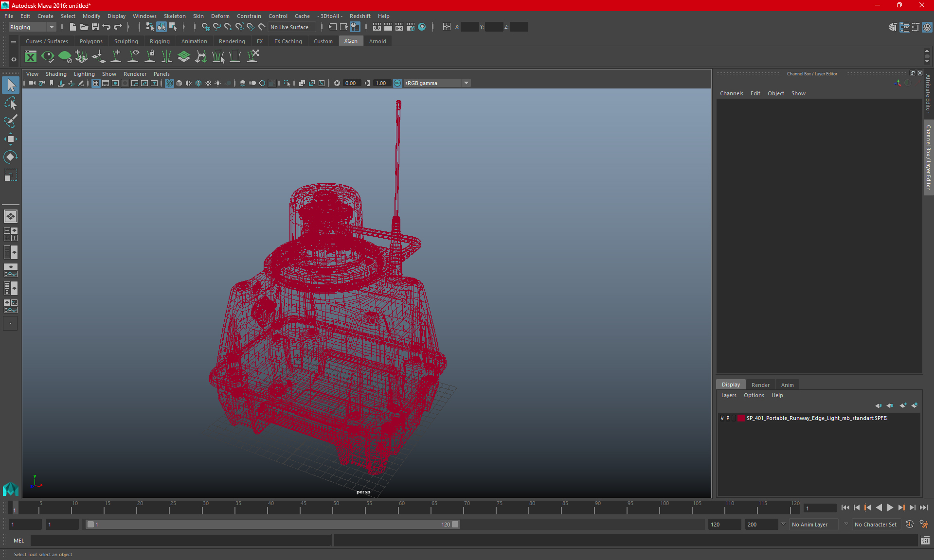The image size is (934, 560).
Task: Click XGen add guides shelf icon
Action: (x=116, y=57)
